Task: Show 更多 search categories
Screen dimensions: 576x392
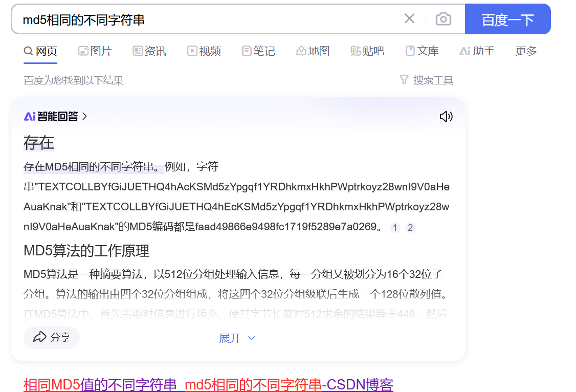Action: click(526, 51)
